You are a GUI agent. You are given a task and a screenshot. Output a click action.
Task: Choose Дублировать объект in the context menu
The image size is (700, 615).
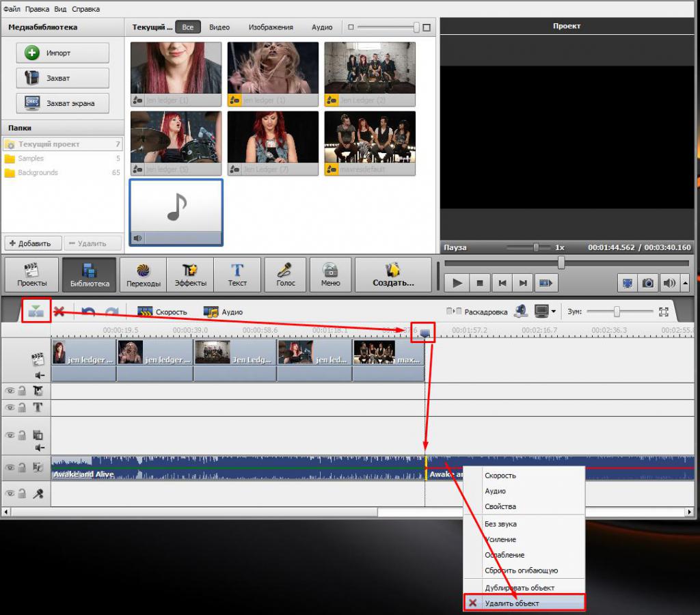(524, 588)
